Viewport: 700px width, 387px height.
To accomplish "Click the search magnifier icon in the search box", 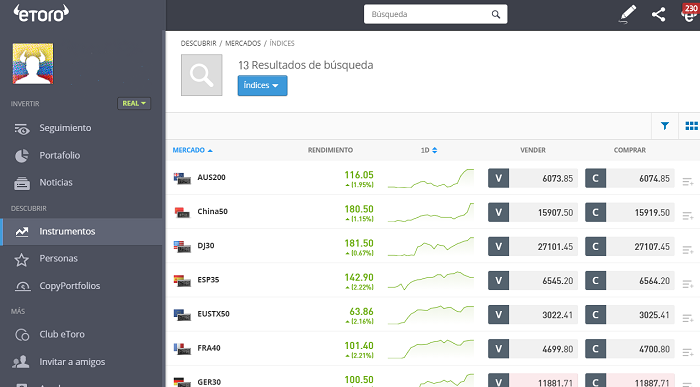I will pos(496,14).
